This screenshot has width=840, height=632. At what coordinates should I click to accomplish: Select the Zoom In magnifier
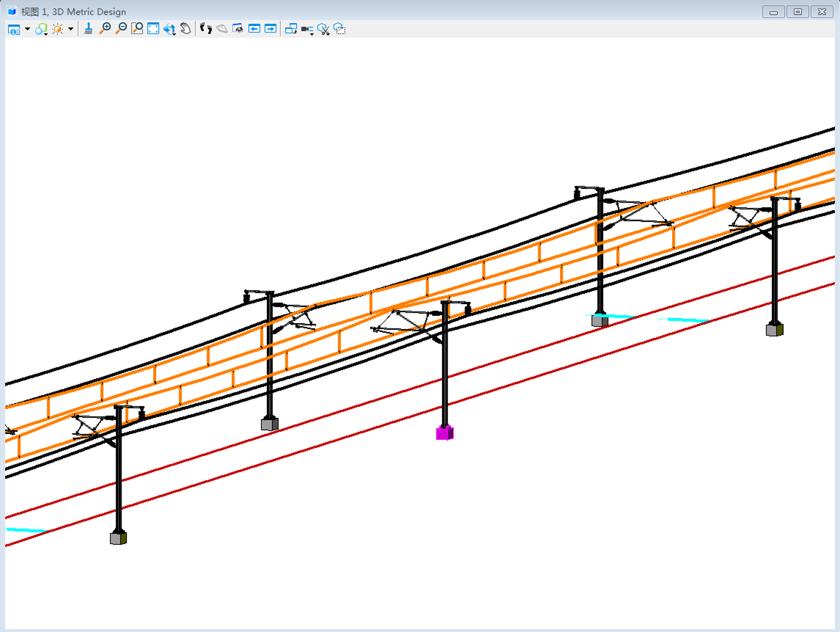(105, 29)
